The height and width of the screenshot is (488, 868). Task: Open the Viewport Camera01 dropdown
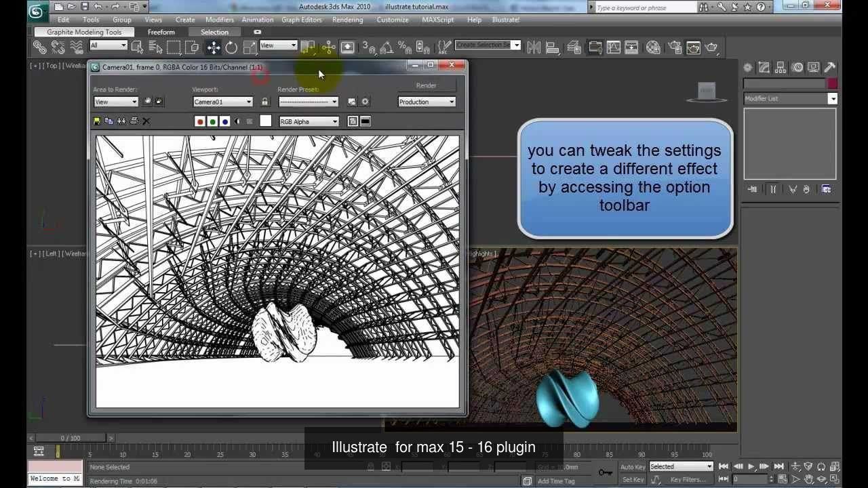click(222, 102)
